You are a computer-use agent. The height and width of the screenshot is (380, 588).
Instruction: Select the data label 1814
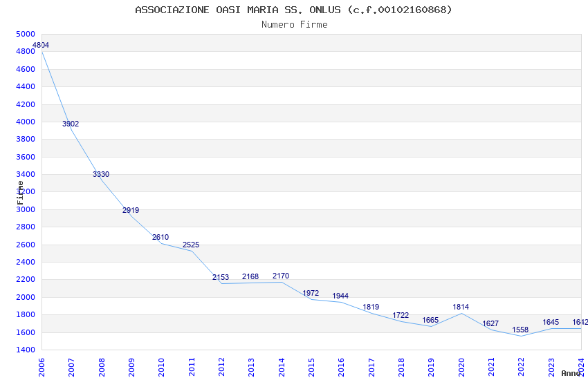461,307
